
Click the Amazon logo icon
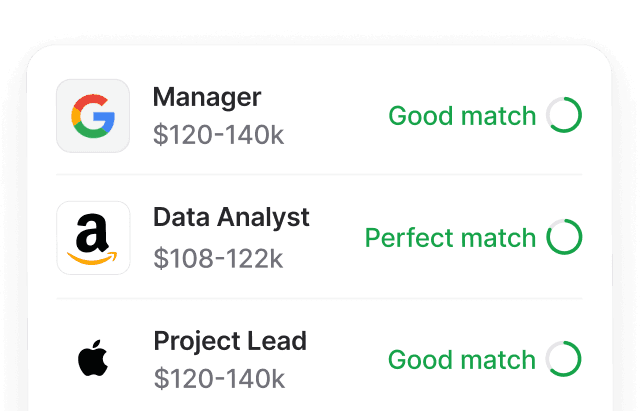tap(93, 238)
